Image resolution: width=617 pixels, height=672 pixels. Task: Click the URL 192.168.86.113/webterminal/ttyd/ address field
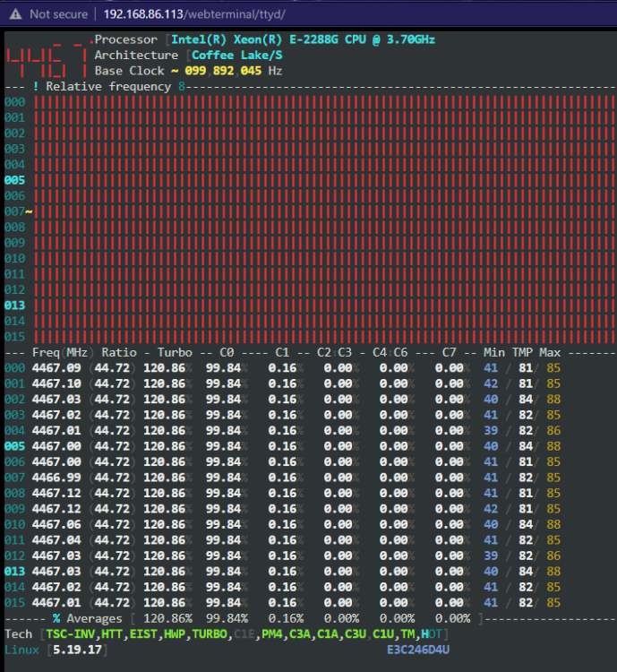194,14
